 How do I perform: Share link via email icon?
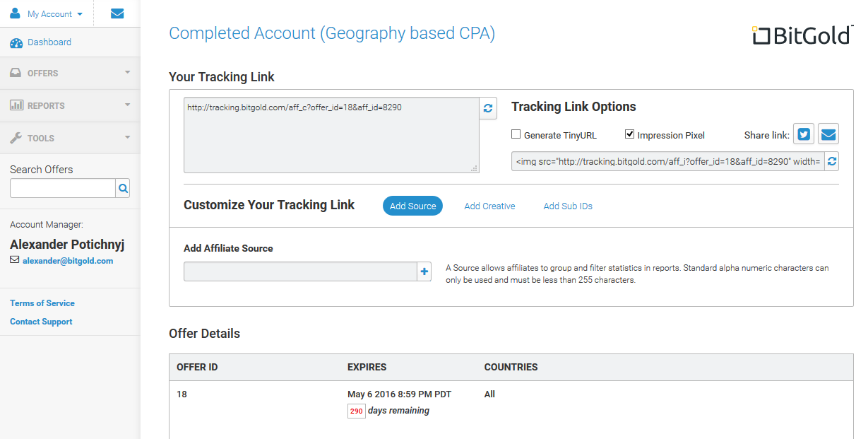[828, 134]
